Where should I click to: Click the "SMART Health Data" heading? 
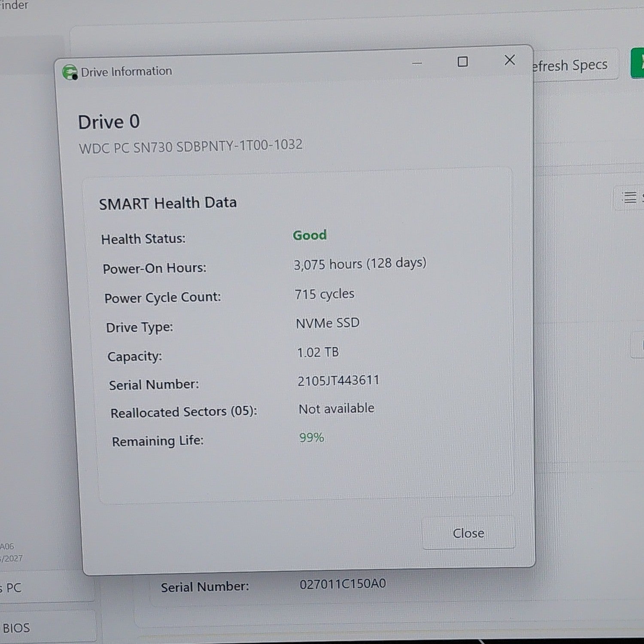click(x=167, y=203)
